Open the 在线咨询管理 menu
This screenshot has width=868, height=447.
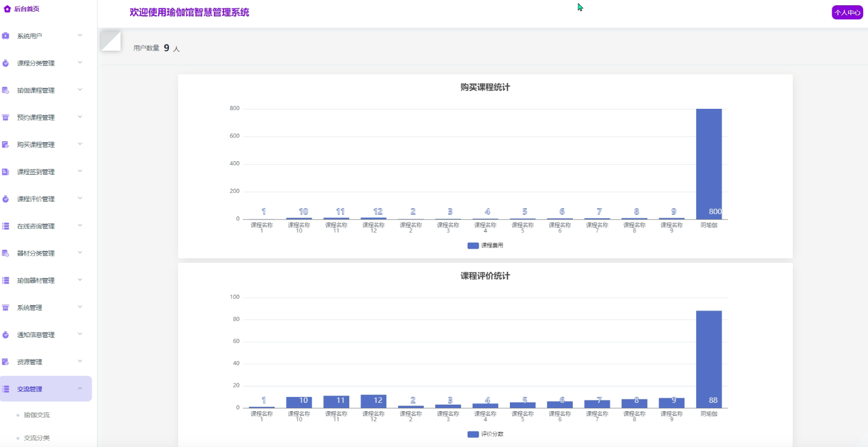46,226
